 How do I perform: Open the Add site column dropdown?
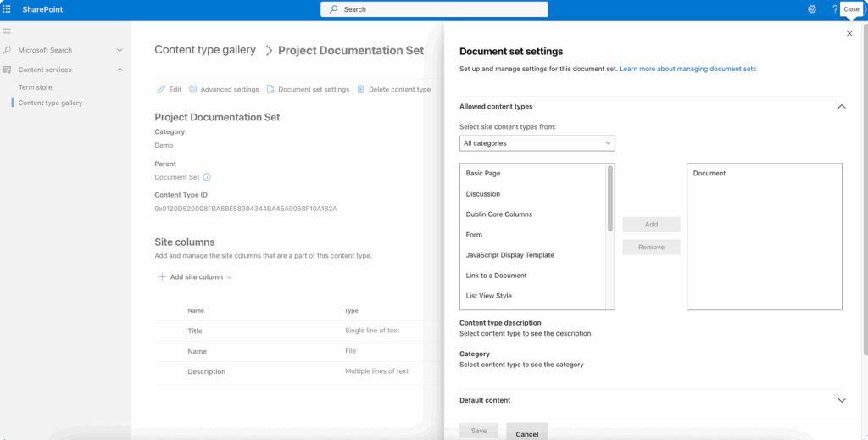tap(195, 277)
